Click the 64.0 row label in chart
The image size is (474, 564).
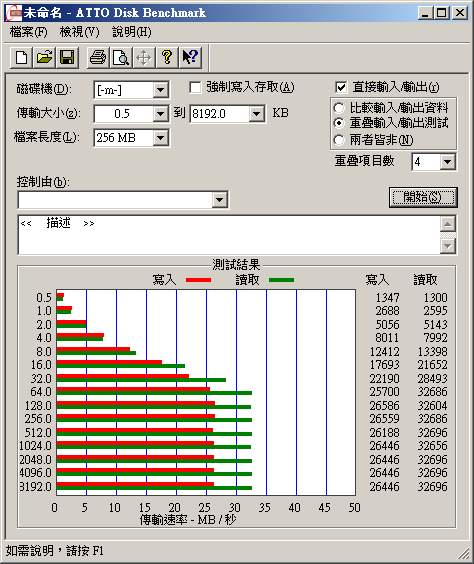(x=41, y=392)
